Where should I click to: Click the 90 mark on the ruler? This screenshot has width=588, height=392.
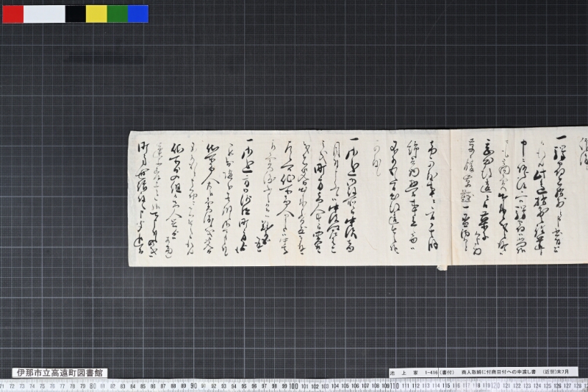193,386
